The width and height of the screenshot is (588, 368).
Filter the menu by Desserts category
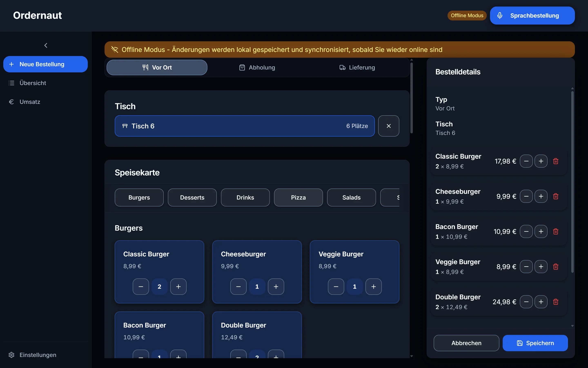coord(192,197)
